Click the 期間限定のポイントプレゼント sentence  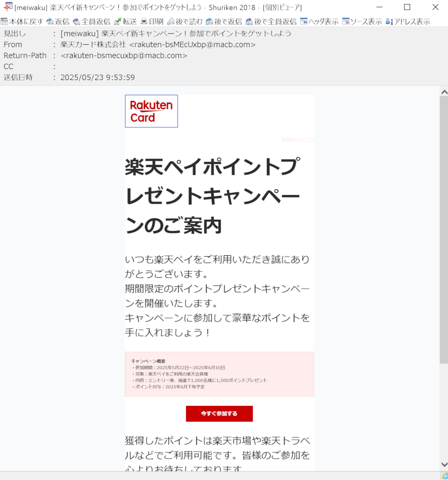click(x=217, y=296)
